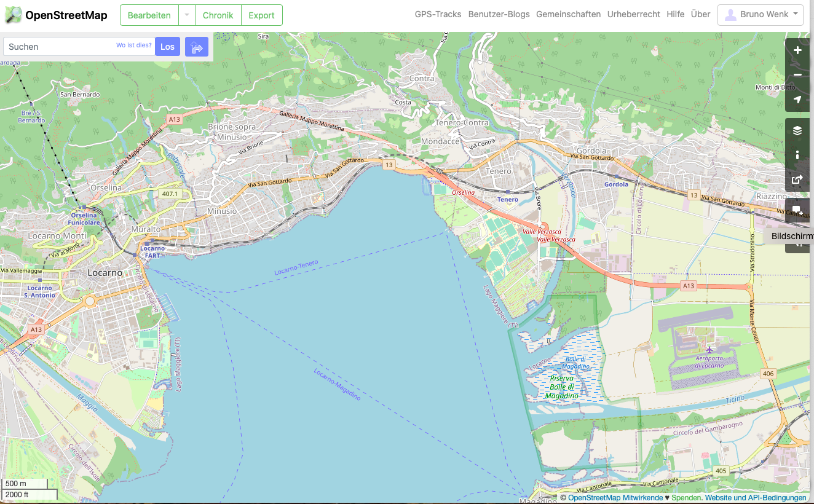
Task: Click Bearbeiten to edit map
Action: [x=149, y=15]
